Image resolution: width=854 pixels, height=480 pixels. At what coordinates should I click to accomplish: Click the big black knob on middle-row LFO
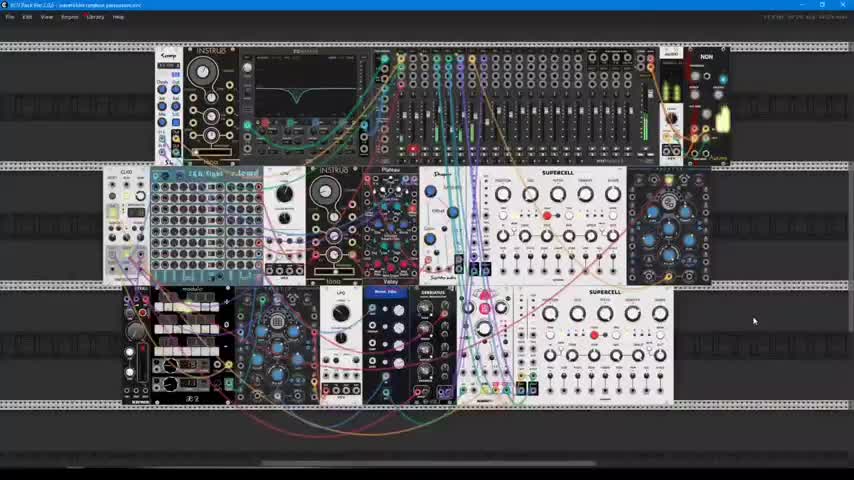point(284,194)
